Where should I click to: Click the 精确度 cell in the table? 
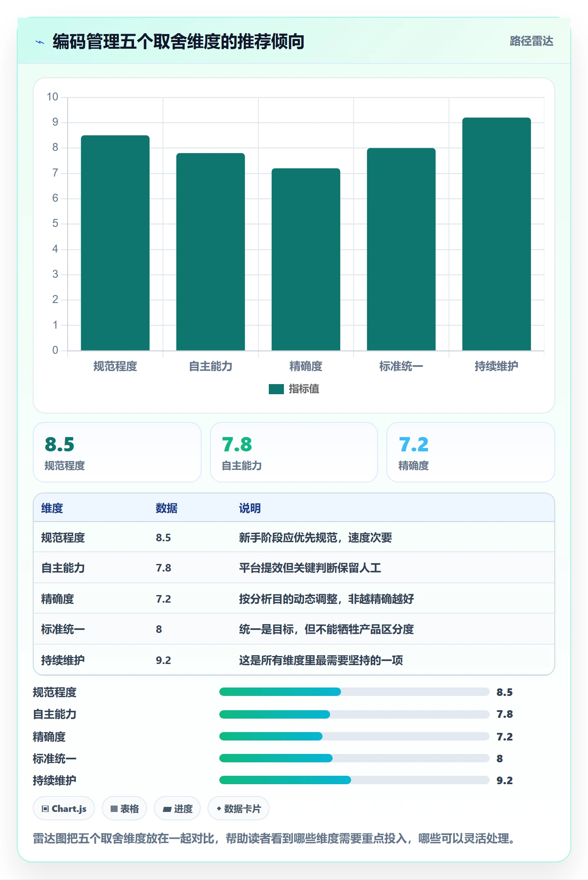[58, 599]
